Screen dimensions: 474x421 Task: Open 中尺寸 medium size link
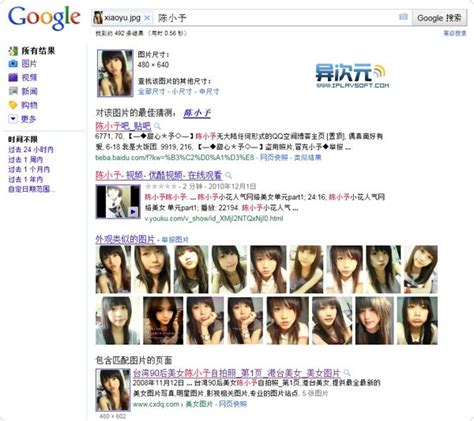[209, 91]
